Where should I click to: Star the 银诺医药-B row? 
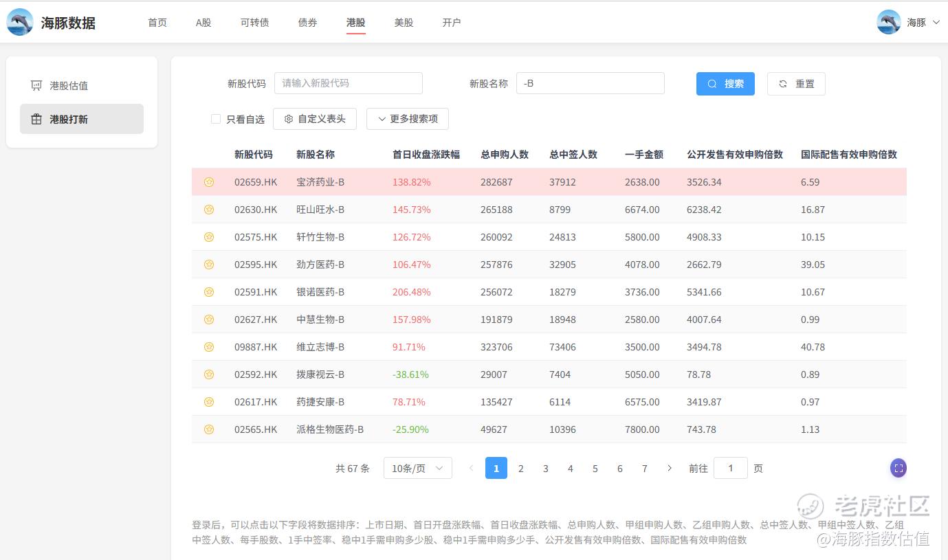click(209, 292)
